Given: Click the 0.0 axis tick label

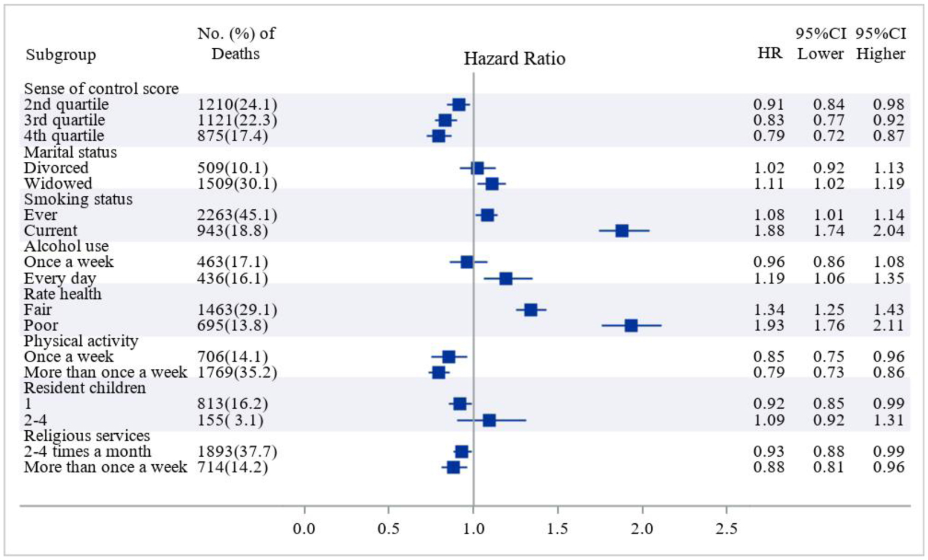Looking at the screenshot, I should point(304,528).
